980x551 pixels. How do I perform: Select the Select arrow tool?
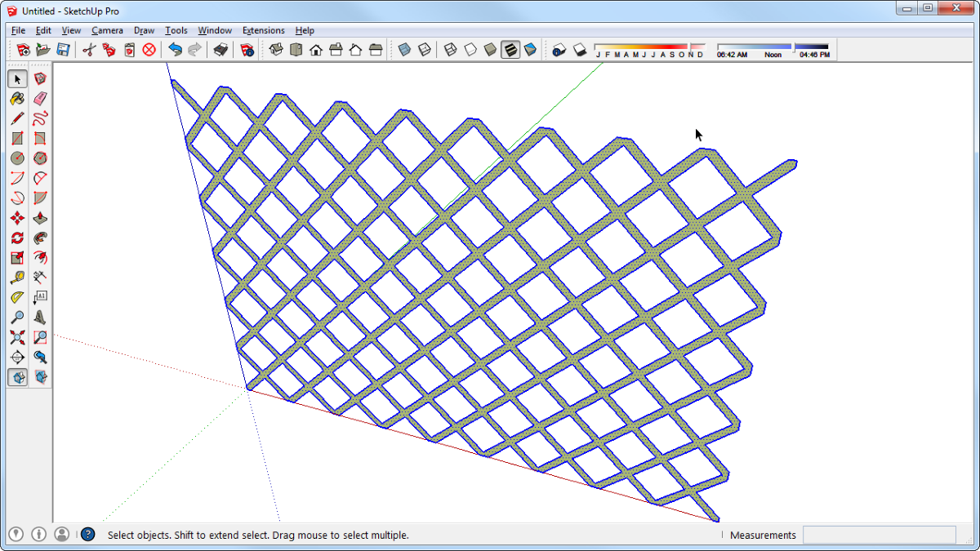point(17,79)
